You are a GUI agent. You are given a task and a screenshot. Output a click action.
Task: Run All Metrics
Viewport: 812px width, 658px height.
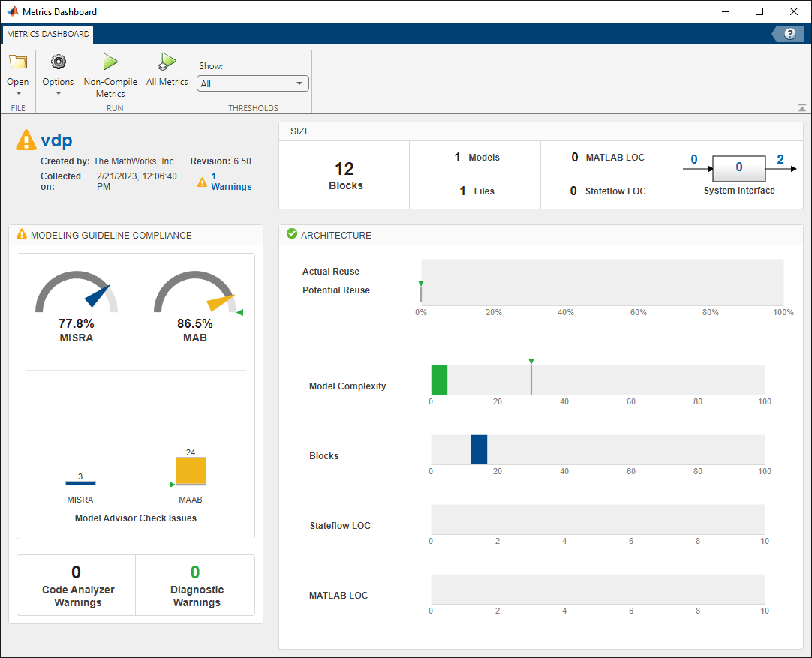167,62
